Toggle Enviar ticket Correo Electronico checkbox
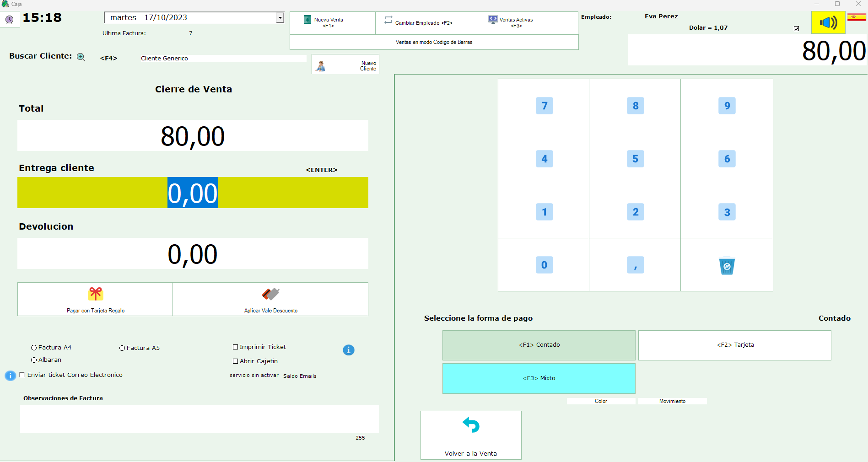The height and width of the screenshot is (462, 868). 22,375
